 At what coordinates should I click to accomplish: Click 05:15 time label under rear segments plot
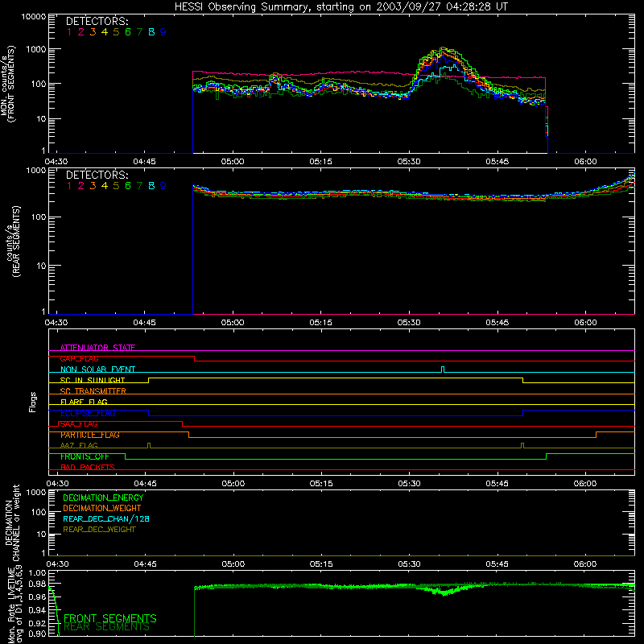320,323
